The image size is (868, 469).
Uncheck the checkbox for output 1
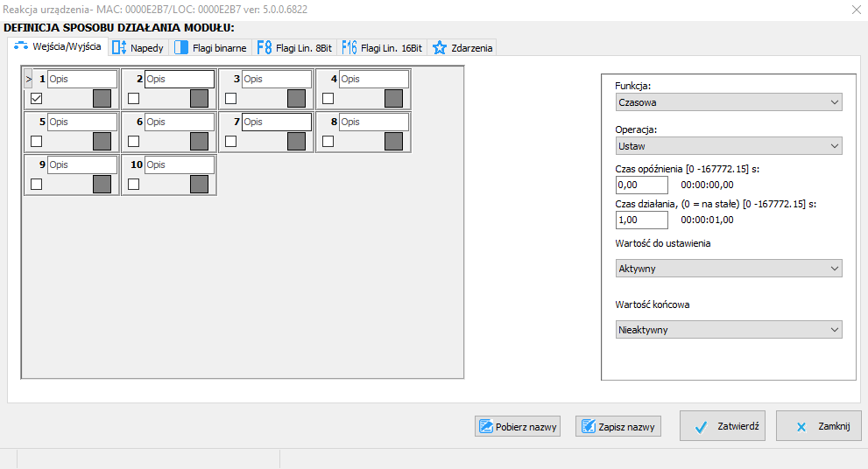[x=37, y=99]
